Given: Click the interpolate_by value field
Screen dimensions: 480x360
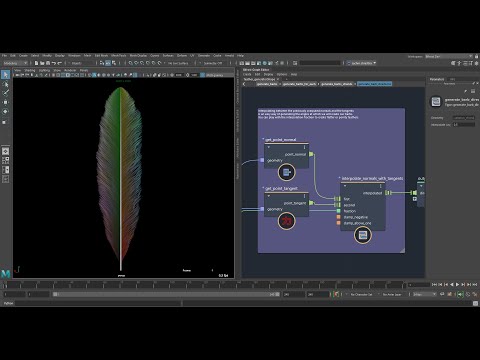Looking at the screenshot, I should pos(464,125).
